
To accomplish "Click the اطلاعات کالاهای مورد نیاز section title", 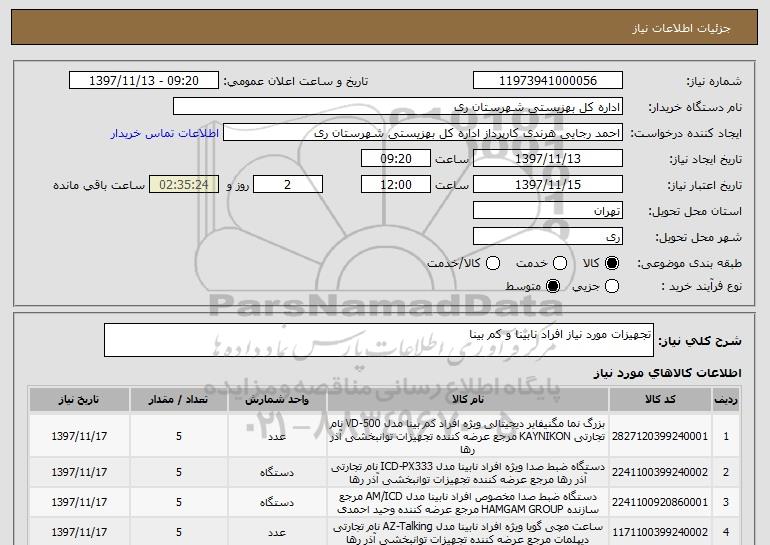I will (x=667, y=373).
